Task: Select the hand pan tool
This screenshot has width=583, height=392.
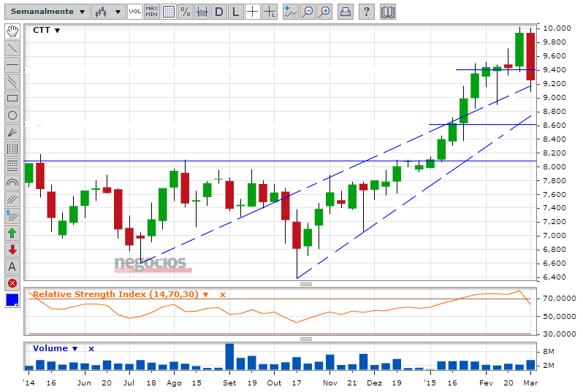Action: coord(12,31)
